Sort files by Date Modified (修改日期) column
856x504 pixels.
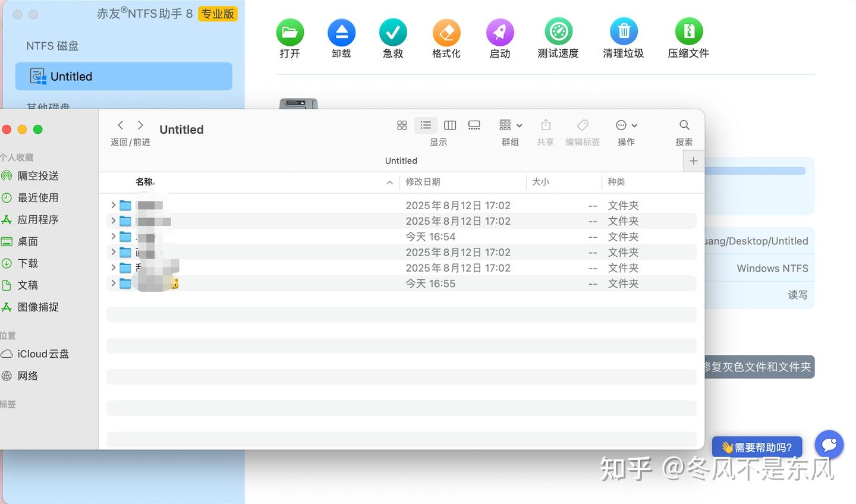click(x=423, y=182)
